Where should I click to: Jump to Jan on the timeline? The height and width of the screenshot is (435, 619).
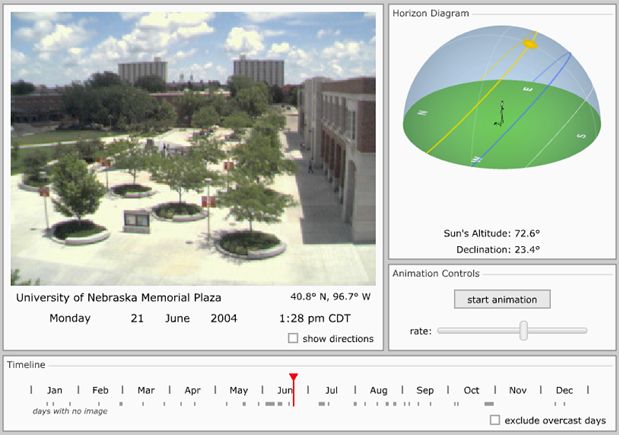(x=55, y=390)
